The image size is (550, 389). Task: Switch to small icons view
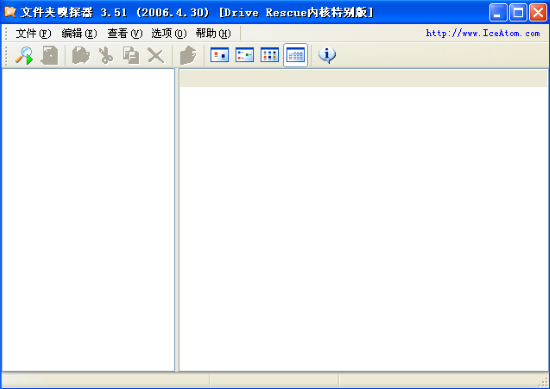(244, 55)
